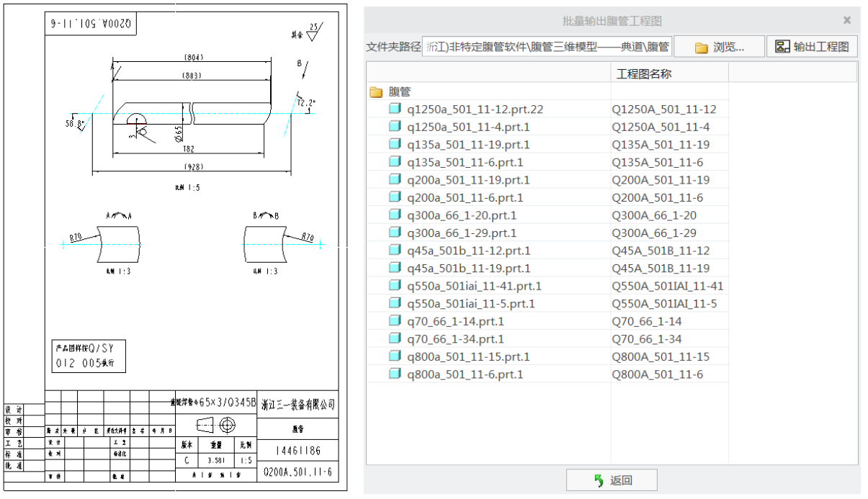Select part icon for q1250a_501_11-4.prt.1
This screenshot has width=868, height=499.
tap(395, 127)
